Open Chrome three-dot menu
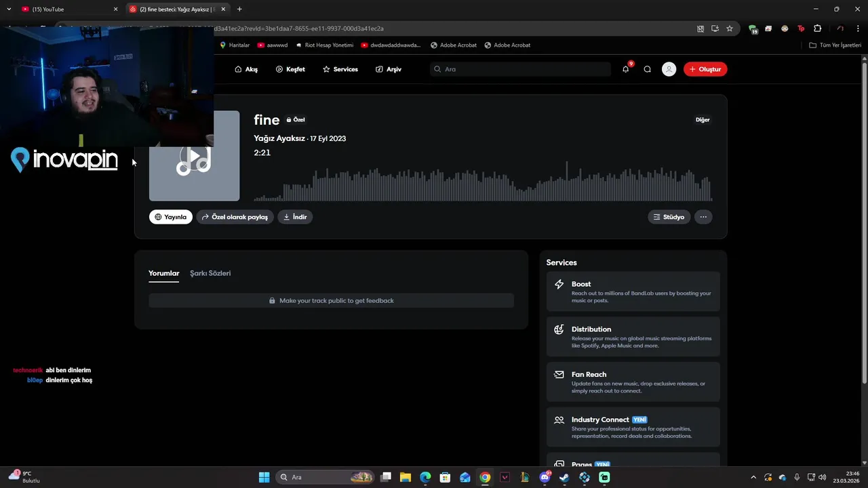Screen dimensions: 868x488 [856, 28]
